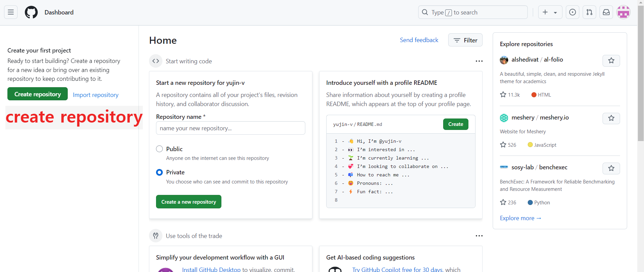Open the hamburger navigation menu
Screen dimensions: 644x272
tap(11, 12)
